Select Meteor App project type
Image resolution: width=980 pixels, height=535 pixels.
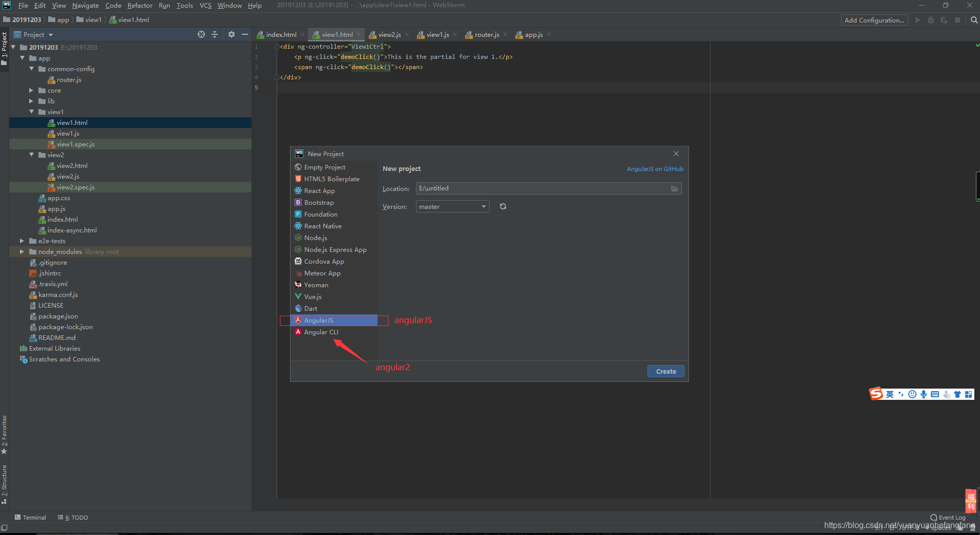click(x=333, y=273)
